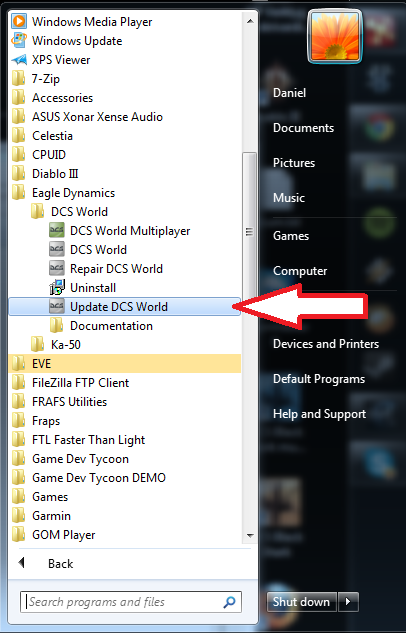406x633 pixels.
Task: Open Help and Support
Action: tap(320, 414)
